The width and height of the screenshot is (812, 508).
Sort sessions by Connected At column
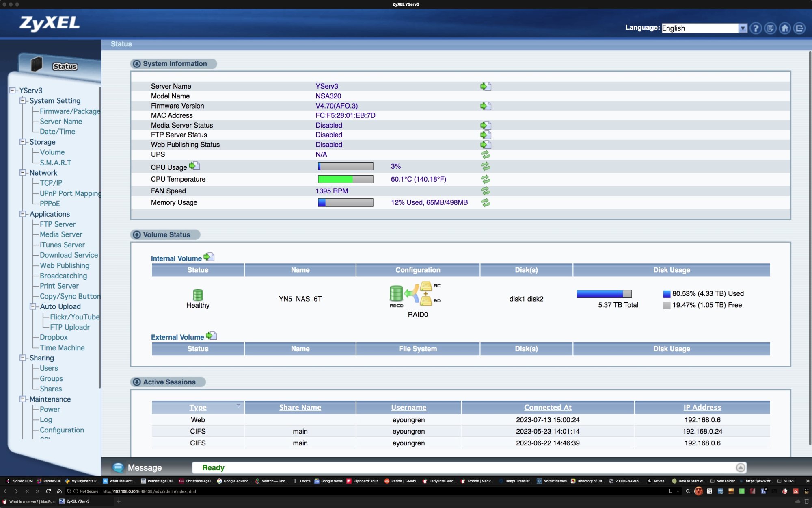point(547,407)
